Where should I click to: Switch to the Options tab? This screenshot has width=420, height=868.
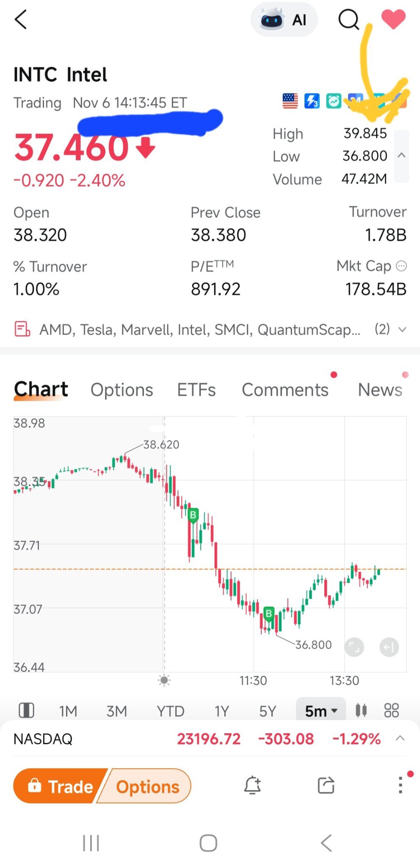point(122,390)
